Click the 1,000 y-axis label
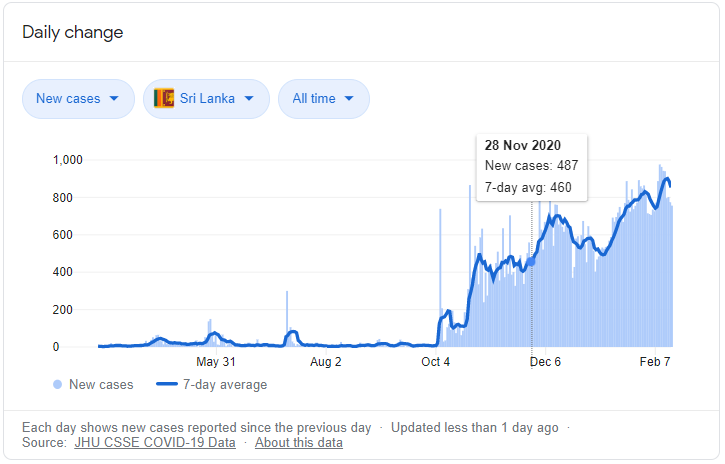This screenshot has width=725, height=464. pos(68,160)
